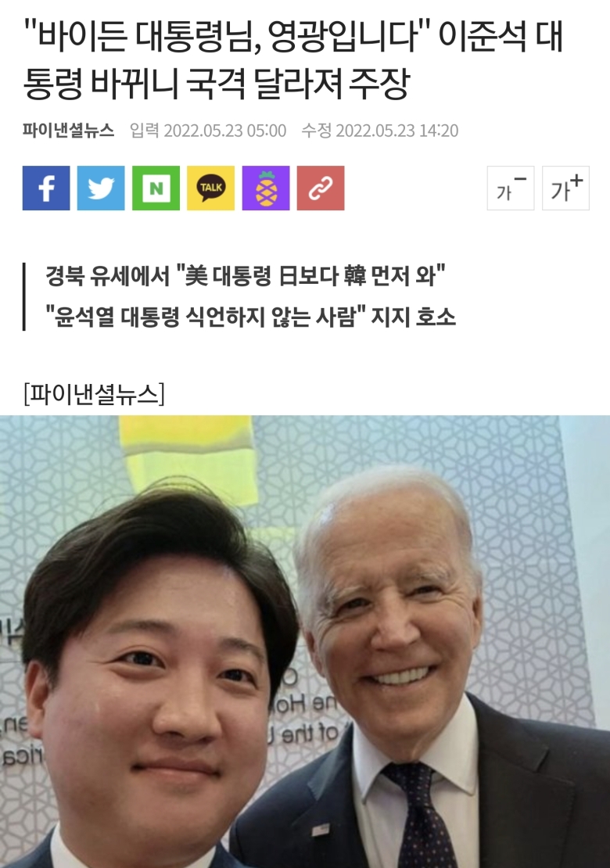
Task: Click the 수정 2022.05.23 14:20 timestamp
Action: (380, 130)
